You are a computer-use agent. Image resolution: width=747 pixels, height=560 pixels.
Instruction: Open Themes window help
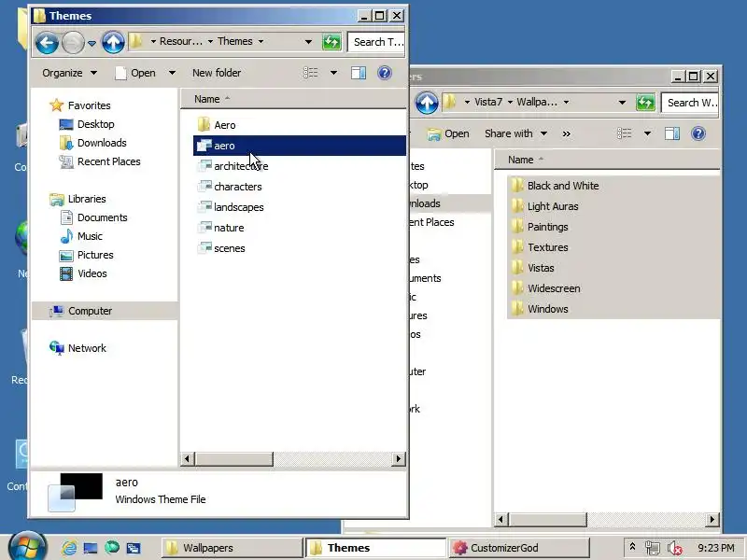[x=385, y=73]
